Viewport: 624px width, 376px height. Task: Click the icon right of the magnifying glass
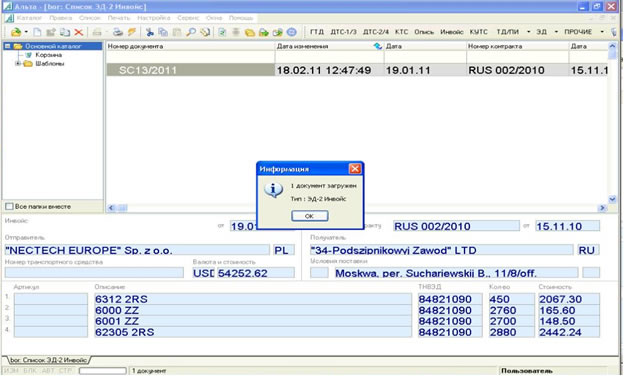pos(205,32)
